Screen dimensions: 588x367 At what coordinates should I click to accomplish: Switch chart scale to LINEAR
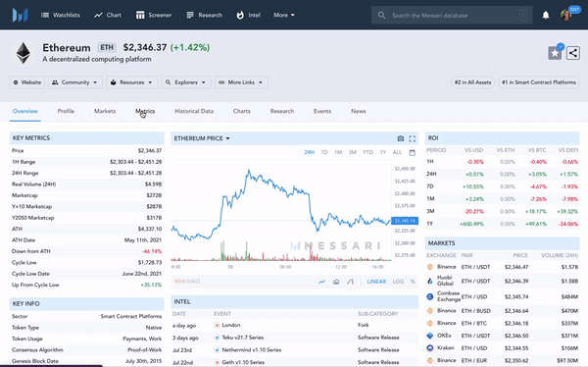376,282
